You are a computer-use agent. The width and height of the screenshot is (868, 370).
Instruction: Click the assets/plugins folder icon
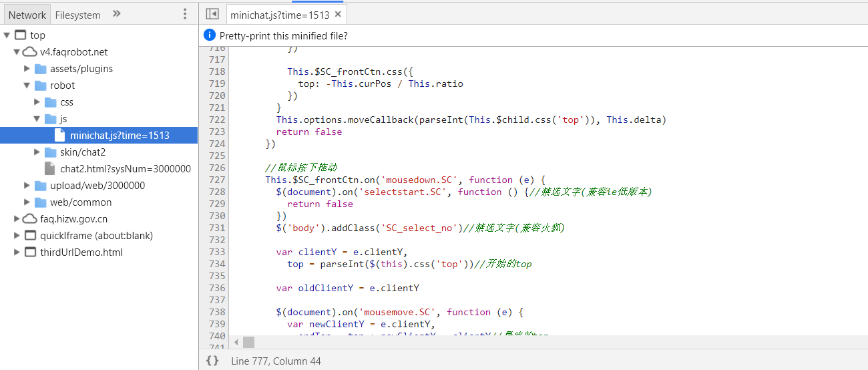(41, 68)
